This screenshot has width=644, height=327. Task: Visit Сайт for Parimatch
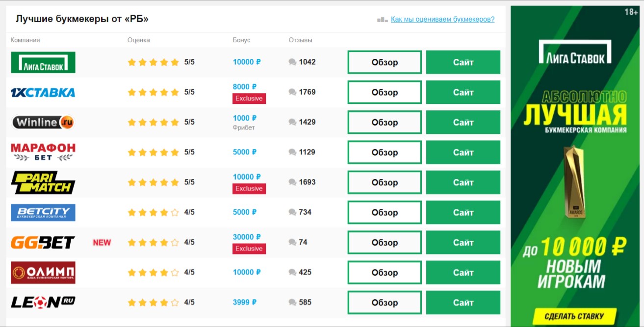tap(463, 182)
